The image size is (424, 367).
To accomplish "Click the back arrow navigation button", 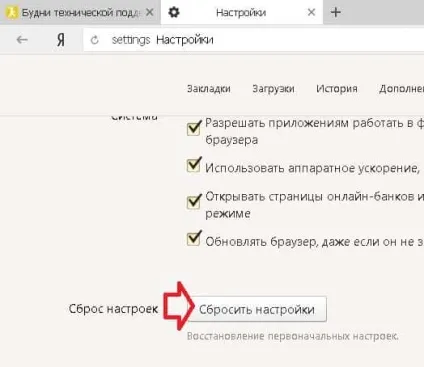I will click(x=22, y=40).
